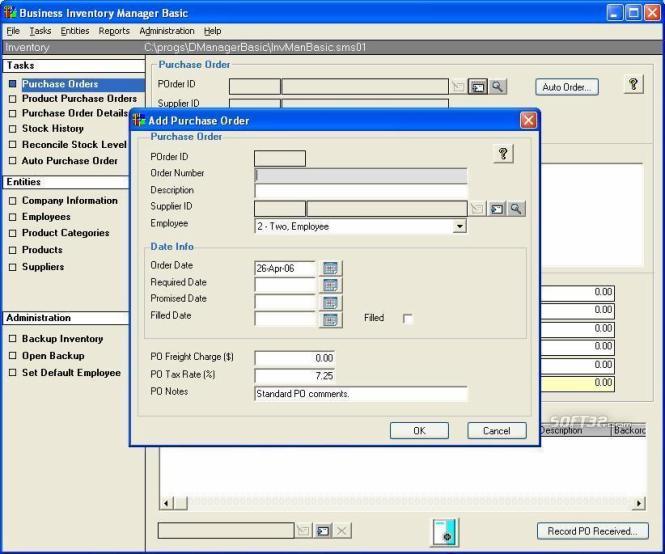Click the PO Freight Charge field
Viewport: 665px width, 554px height.
[295, 358]
